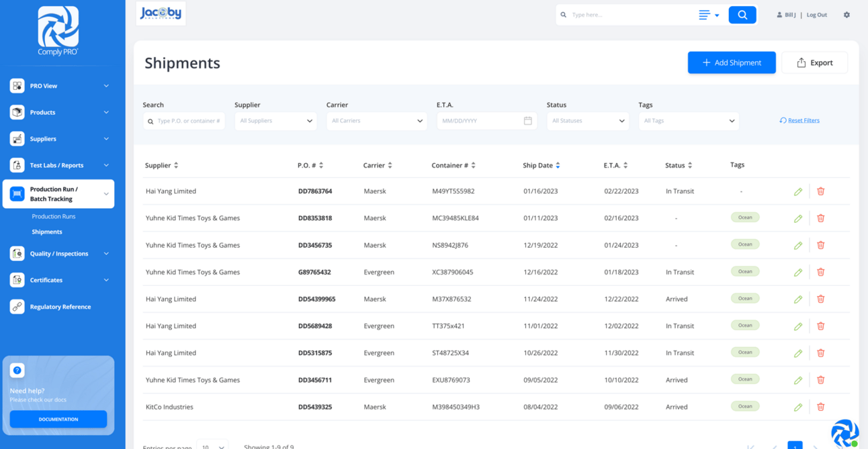Open the settings gear icon
This screenshot has height=449, width=868.
pyautogui.click(x=847, y=15)
